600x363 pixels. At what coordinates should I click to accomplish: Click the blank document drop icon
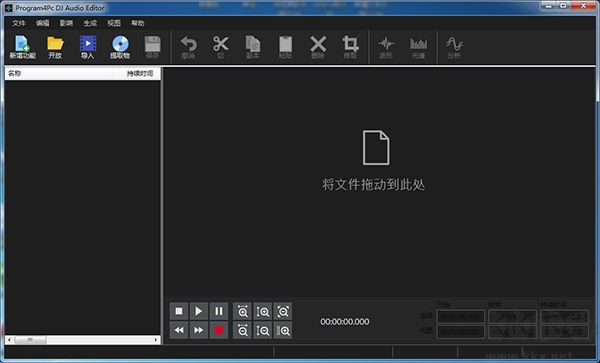[376, 148]
